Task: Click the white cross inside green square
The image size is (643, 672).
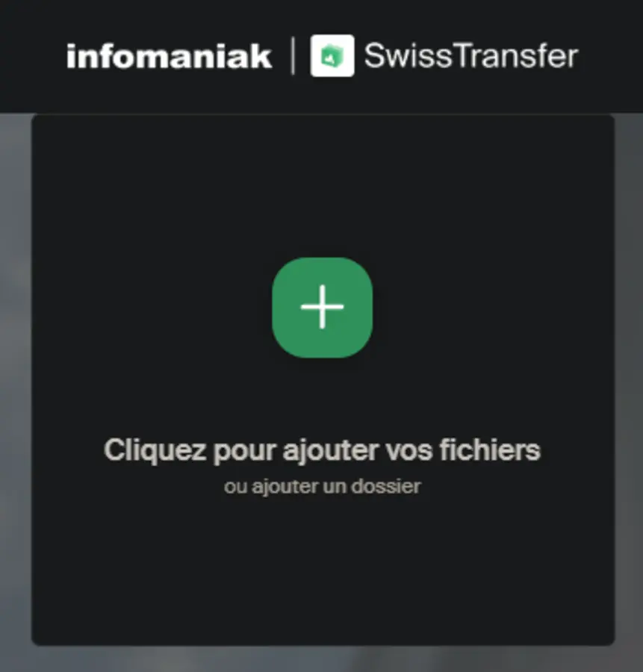Action: click(323, 307)
